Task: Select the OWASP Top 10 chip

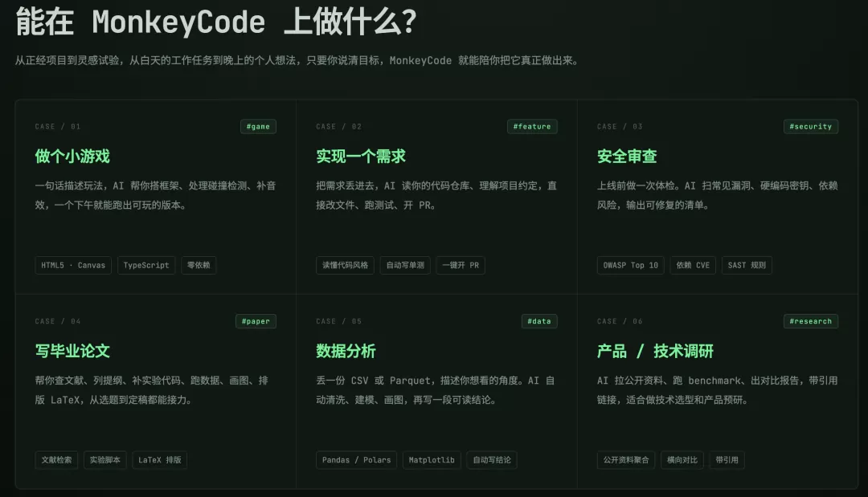Action: (631, 266)
